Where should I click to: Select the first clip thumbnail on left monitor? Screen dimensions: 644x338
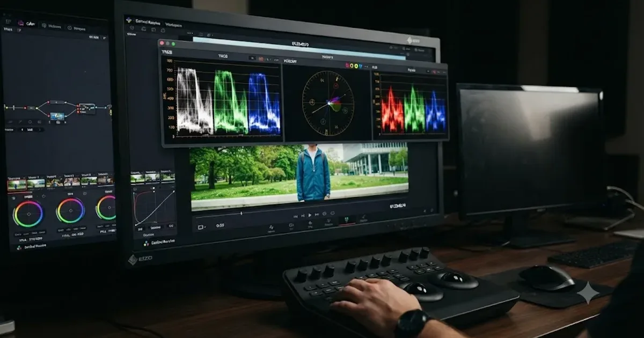point(17,185)
